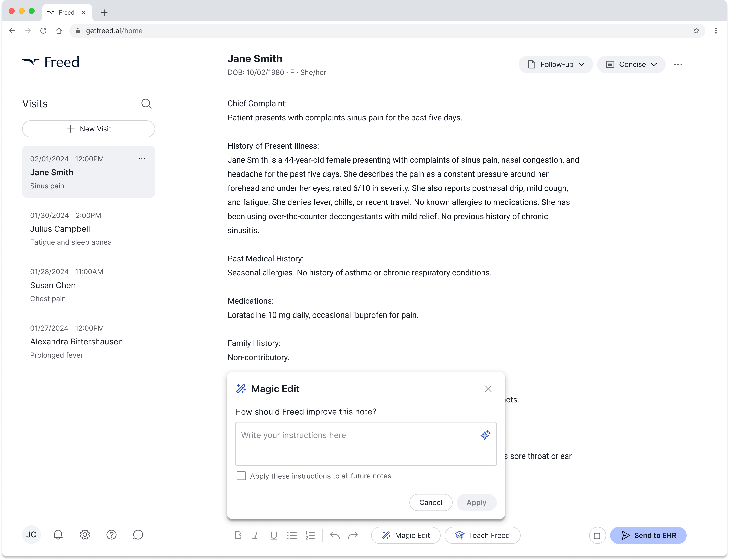Close the Freed browser tab
The height and width of the screenshot is (560, 729).
[x=84, y=13]
